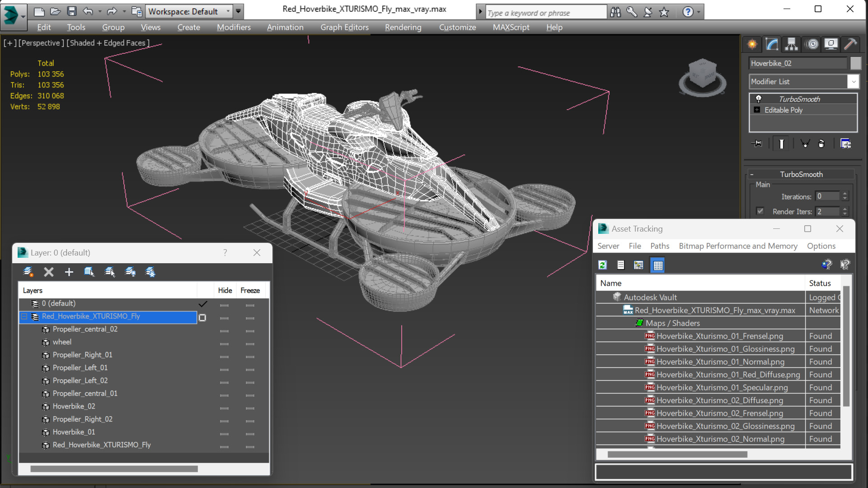Open the Modifiers menu
Image resolution: width=868 pixels, height=488 pixels.
coord(234,28)
